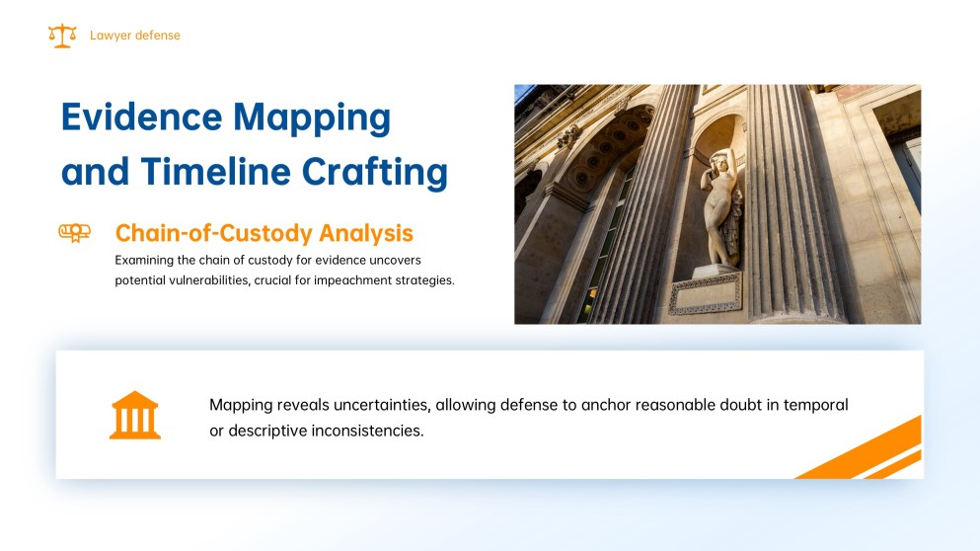Click the "and Timeline Crafting" title line
This screenshot has width=980, height=551.
254,172
